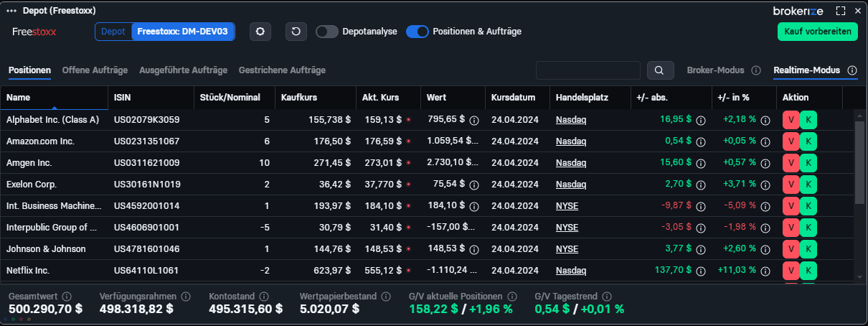
Task: Open the Ausgeführte Aufträge tab
Action: point(183,70)
